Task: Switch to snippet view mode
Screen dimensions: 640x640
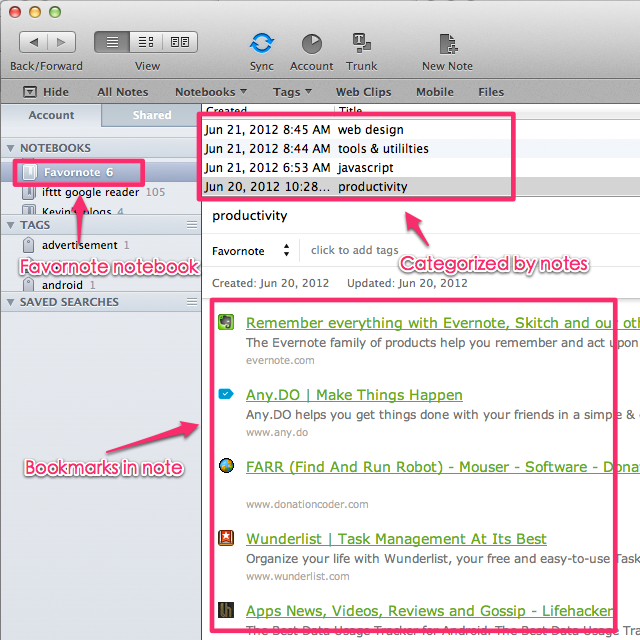Action: click(146, 42)
